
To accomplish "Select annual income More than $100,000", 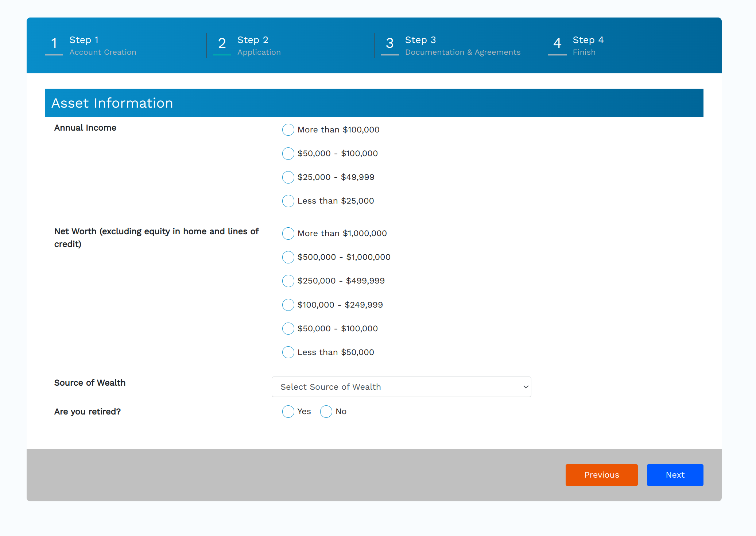I will point(288,130).
